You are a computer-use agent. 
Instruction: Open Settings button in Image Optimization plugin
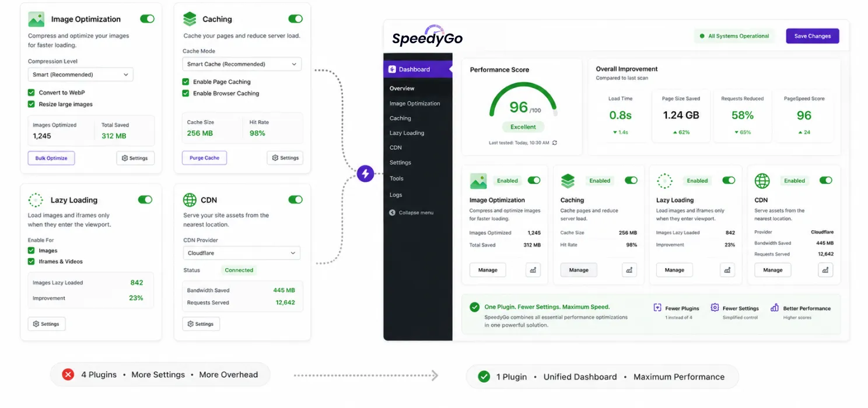pyautogui.click(x=135, y=158)
